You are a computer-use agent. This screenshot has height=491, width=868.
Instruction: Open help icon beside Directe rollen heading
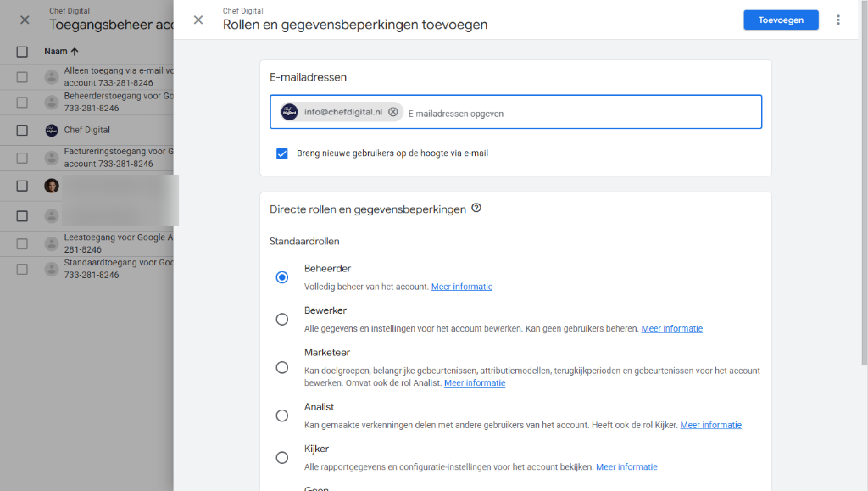pos(476,208)
